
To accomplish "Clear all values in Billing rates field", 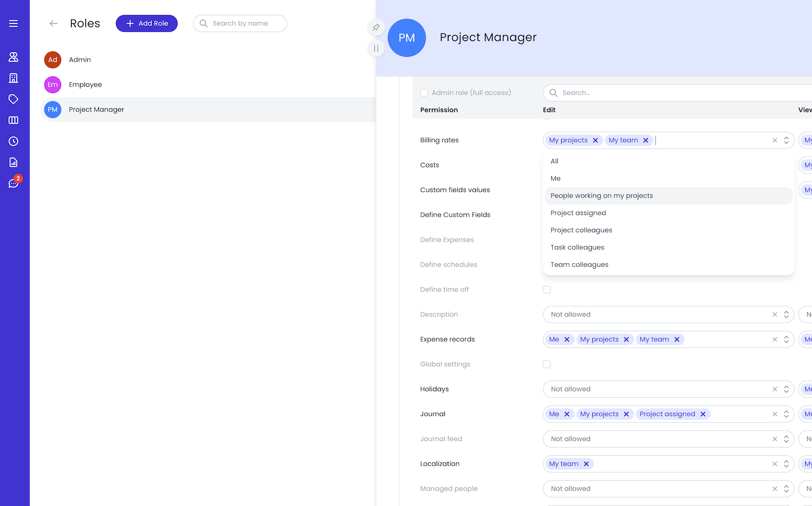I will coord(775,140).
